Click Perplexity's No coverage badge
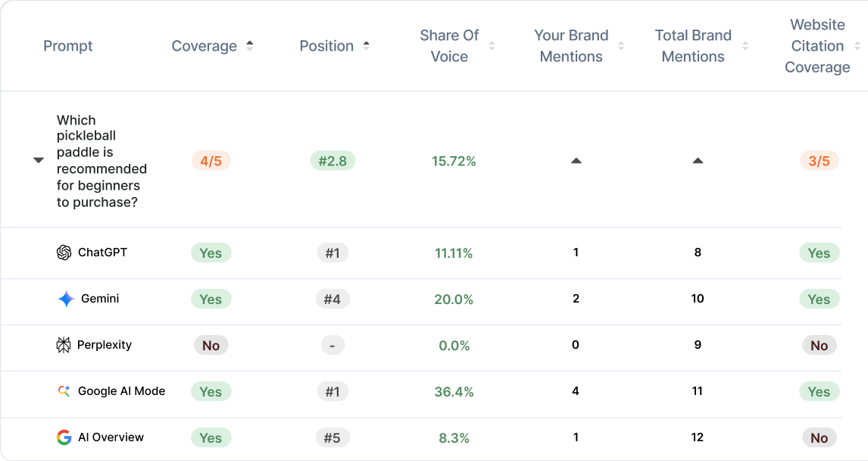This screenshot has width=868, height=461. 211,346
